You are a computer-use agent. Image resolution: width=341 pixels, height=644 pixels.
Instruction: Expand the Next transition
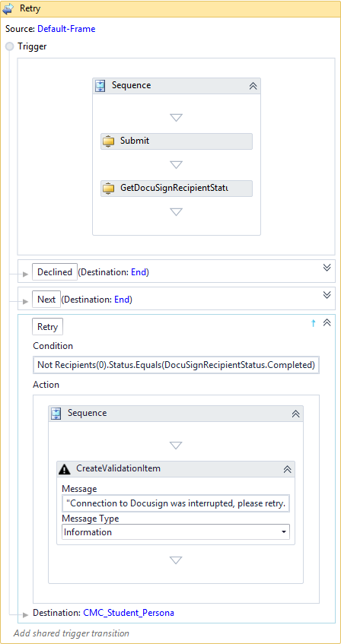pyautogui.click(x=327, y=295)
